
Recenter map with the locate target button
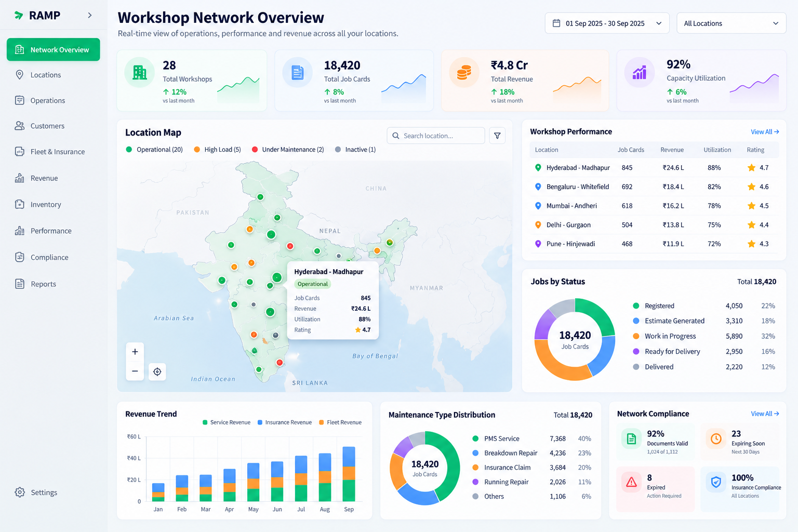[x=157, y=371]
